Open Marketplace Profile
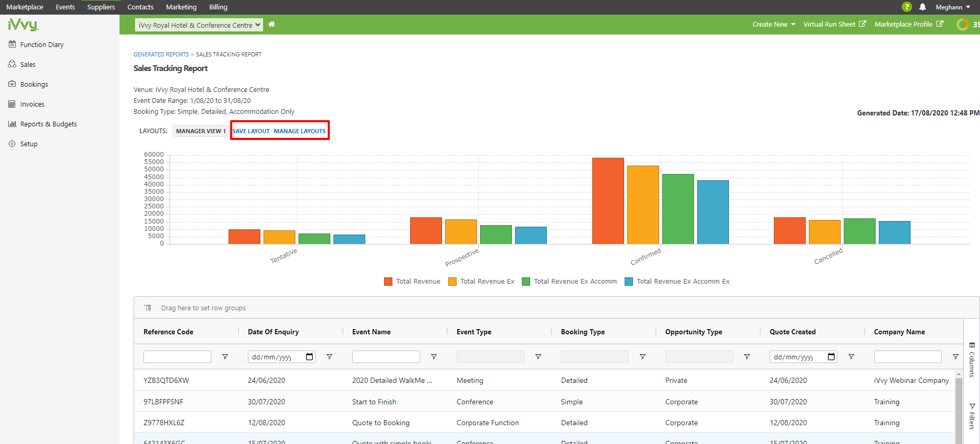This screenshot has width=980, height=444. pyautogui.click(x=909, y=24)
